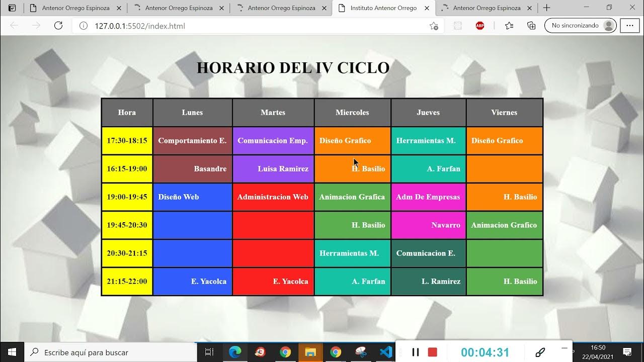Select the 19:00-19:45 time cell
644x362 pixels.
pos(127,197)
